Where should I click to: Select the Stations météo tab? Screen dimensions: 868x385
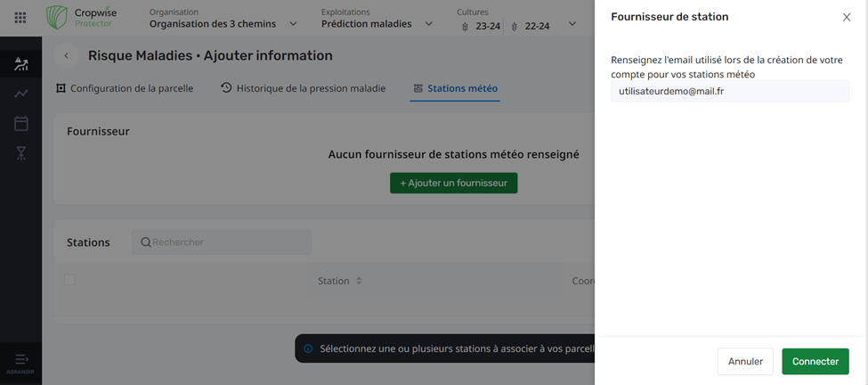click(455, 89)
